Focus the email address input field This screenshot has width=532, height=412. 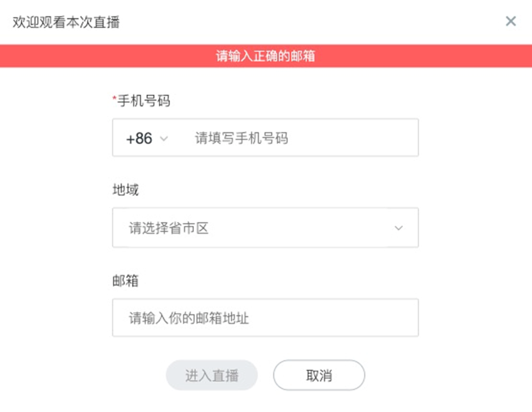[x=265, y=318]
